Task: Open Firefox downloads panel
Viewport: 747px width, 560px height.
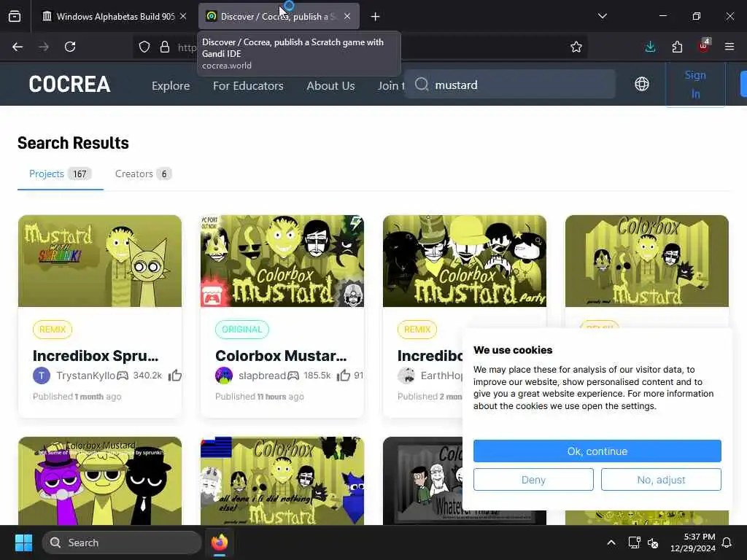Action: [x=650, y=47]
